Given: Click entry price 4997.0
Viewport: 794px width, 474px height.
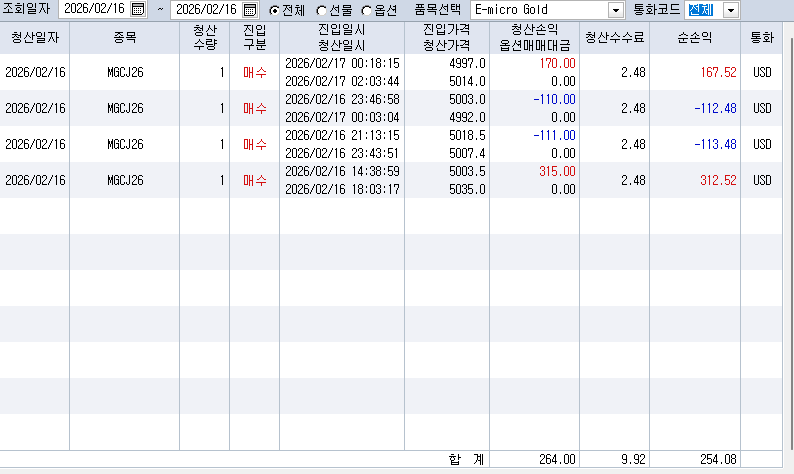Looking at the screenshot, I should point(467,63).
